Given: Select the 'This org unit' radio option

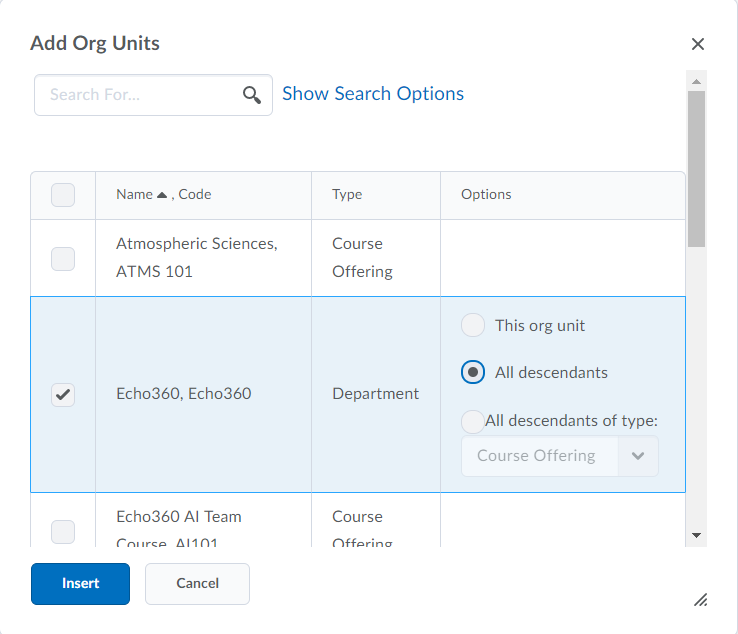Looking at the screenshot, I should pos(473,325).
